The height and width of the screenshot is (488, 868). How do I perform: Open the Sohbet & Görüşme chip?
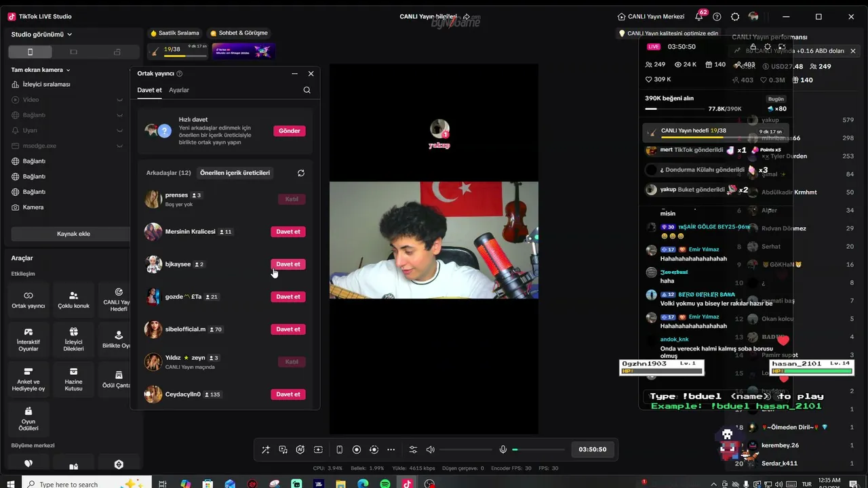coord(239,33)
